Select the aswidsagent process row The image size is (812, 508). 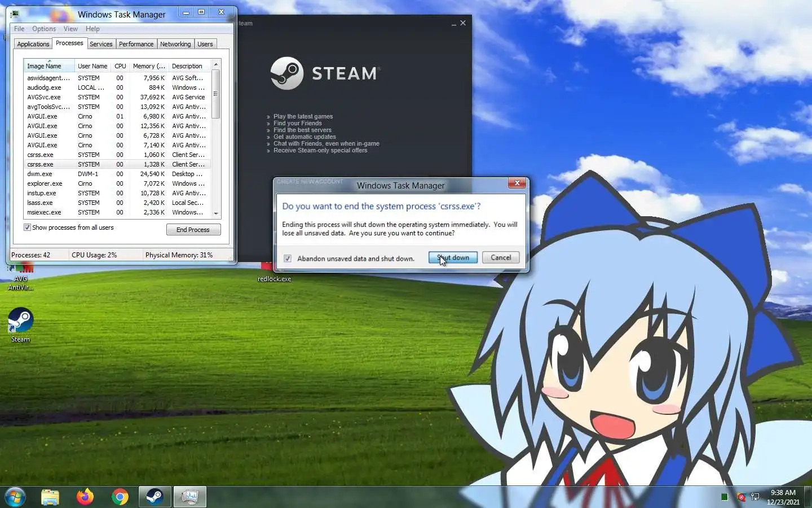click(117, 78)
